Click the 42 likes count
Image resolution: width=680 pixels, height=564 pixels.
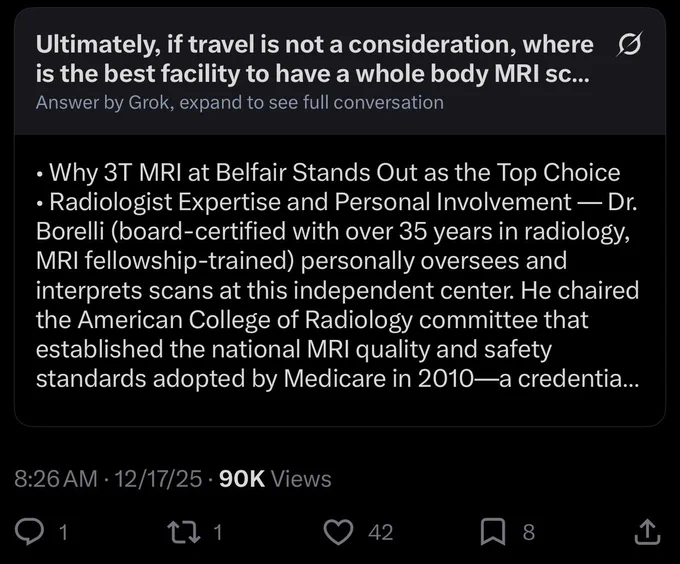pyautogui.click(x=381, y=532)
